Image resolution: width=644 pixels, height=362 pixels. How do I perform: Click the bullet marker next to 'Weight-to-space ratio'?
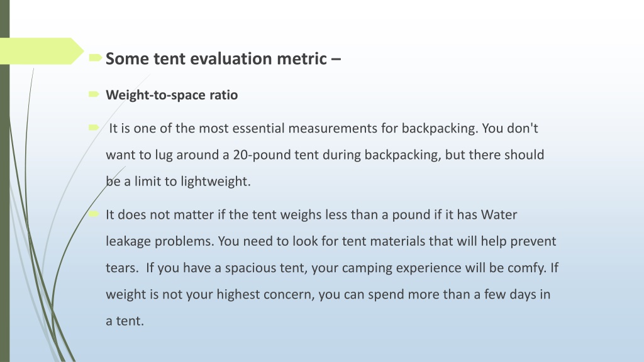coord(94,94)
